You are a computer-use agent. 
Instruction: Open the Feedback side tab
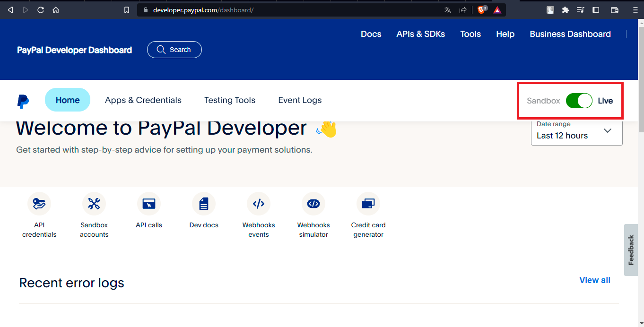(631, 250)
